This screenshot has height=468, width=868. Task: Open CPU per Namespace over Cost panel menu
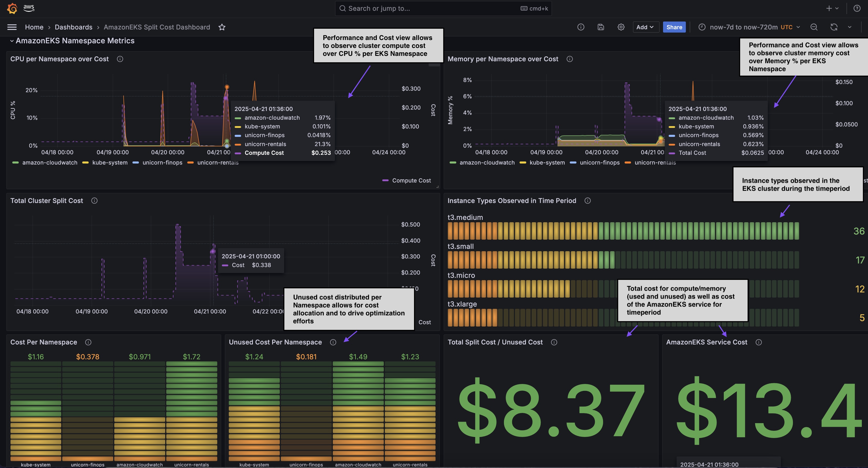59,59
